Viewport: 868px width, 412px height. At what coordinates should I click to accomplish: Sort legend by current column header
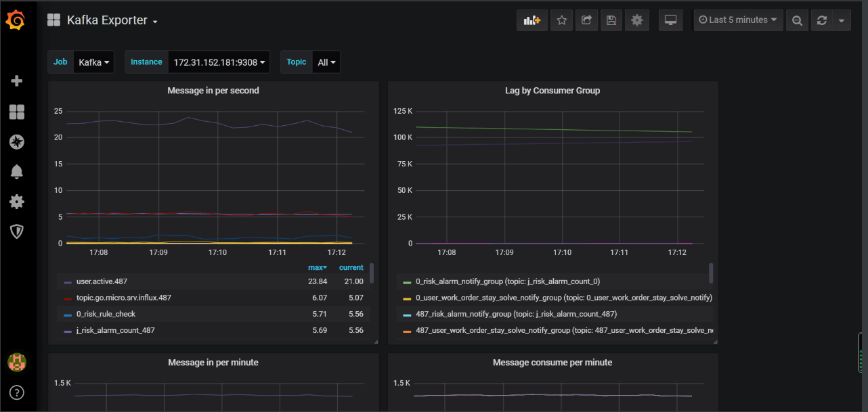point(351,268)
